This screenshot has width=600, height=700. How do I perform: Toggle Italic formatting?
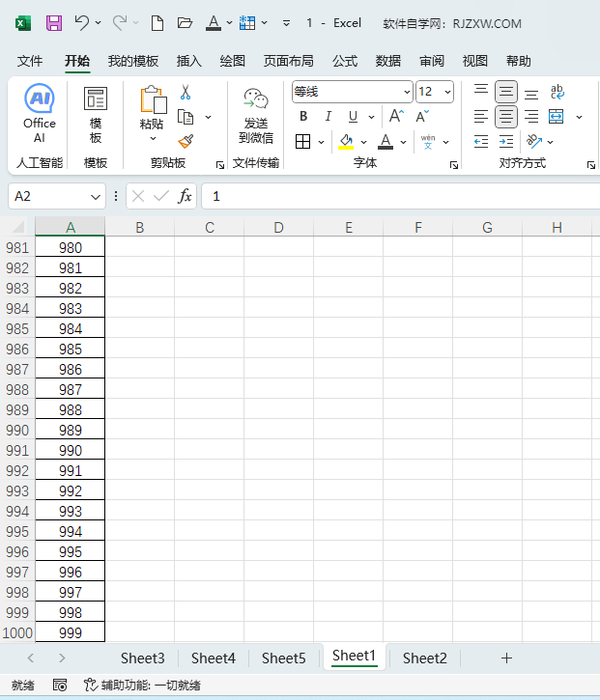(329, 117)
